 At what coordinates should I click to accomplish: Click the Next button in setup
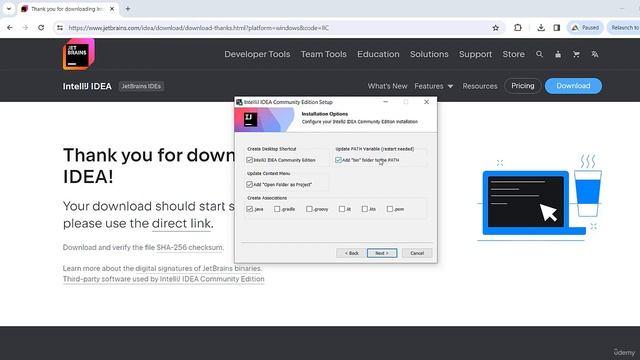[x=382, y=253]
